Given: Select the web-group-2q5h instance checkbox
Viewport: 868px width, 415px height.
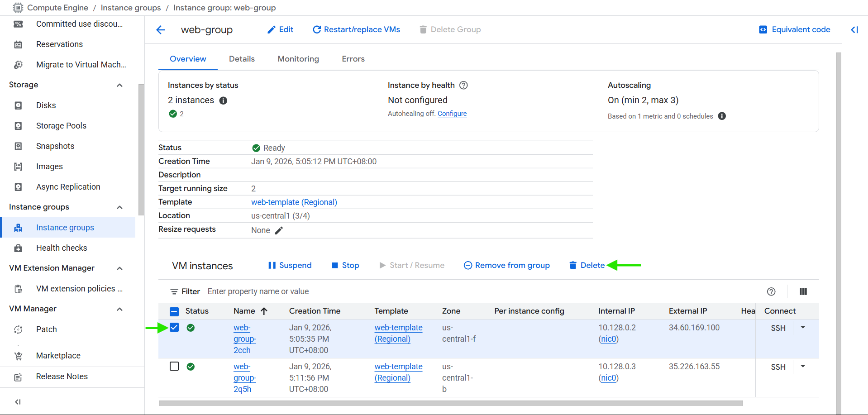Looking at the screenshot, I should [174, 367].
